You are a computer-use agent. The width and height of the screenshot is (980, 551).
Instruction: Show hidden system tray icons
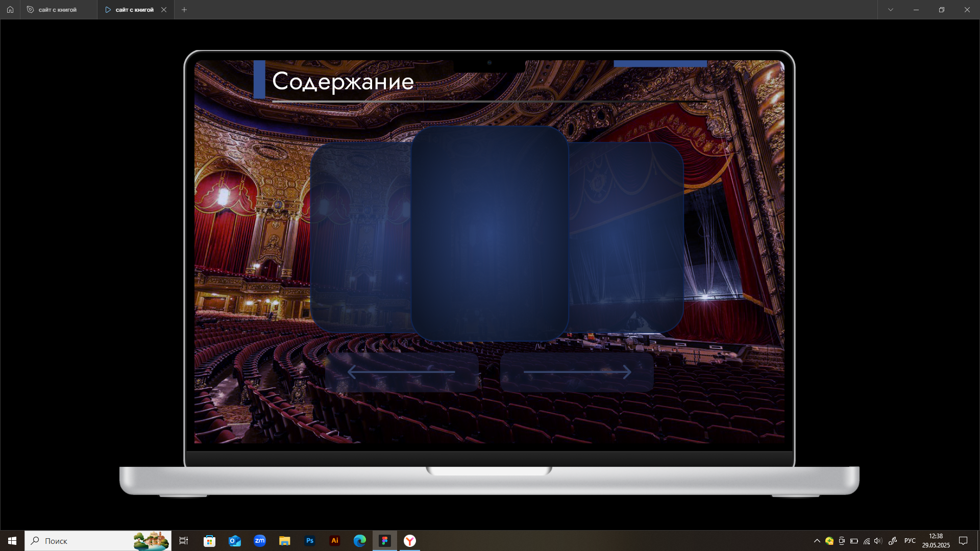pos(817,541)
